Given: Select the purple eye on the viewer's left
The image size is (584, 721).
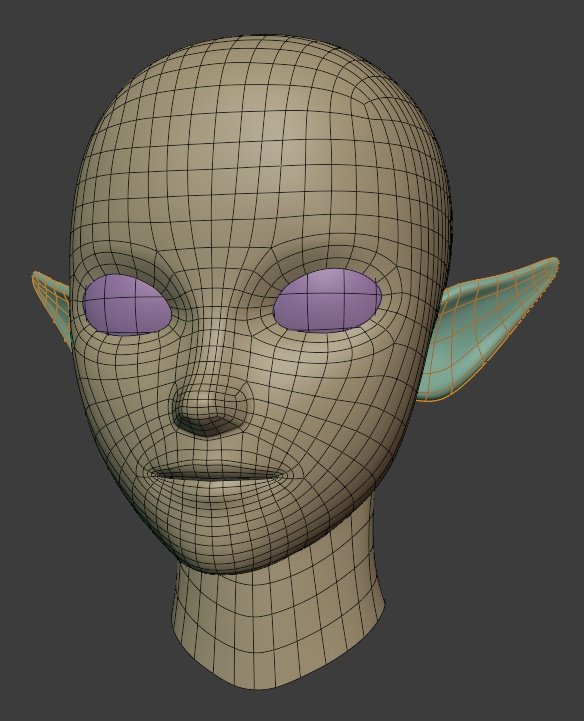Looking at the screenshot, I should click(x=127, y=304).
